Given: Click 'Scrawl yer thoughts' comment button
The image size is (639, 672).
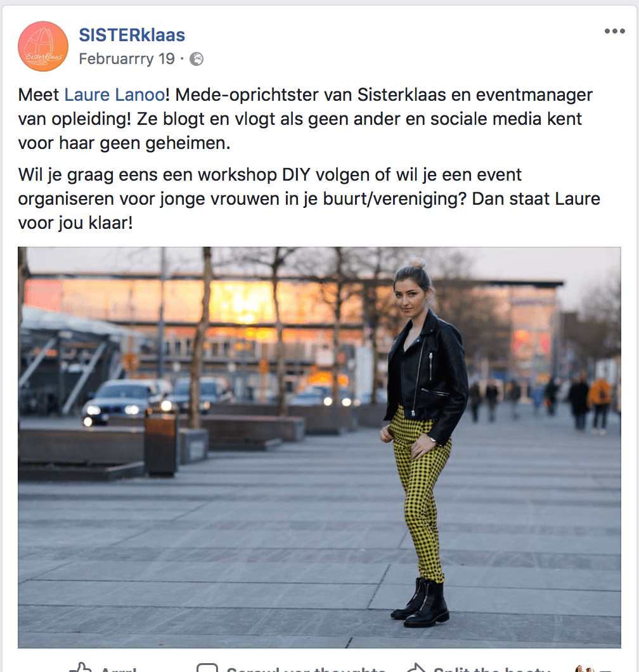Looking at the screenshot, I should 306,669.
